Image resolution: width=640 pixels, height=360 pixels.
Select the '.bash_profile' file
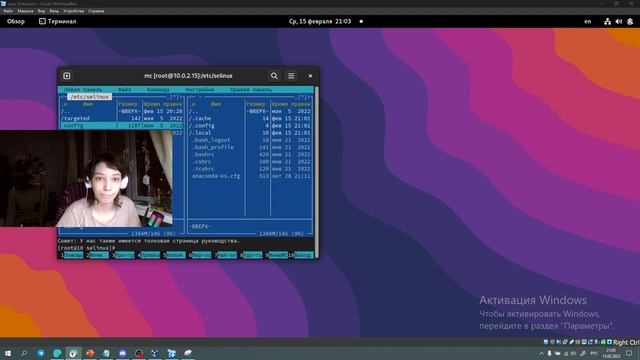[250, 147]
